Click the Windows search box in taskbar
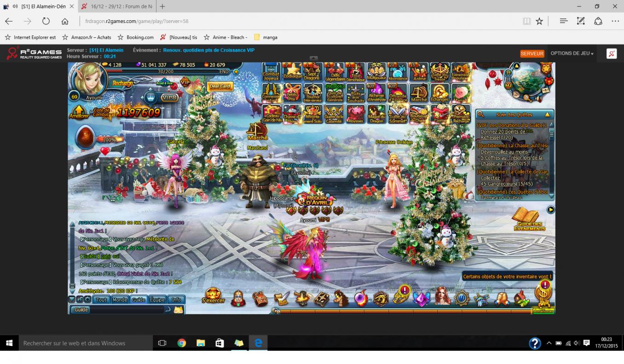Screen dimensions: 624x364 85,343
